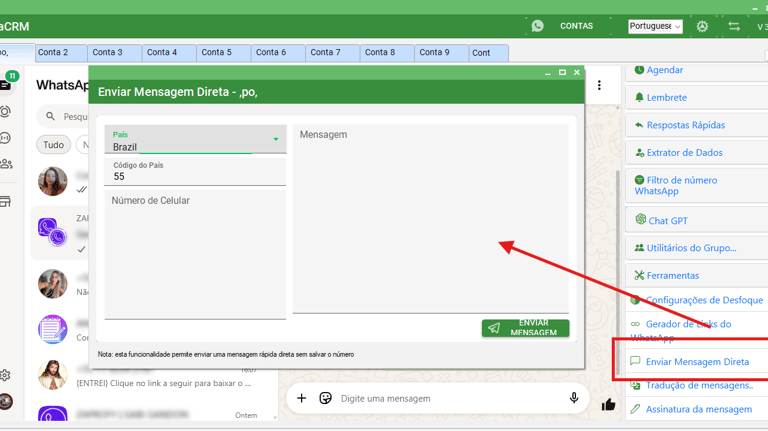Click the Número de Celular text area

pyautogui.click(x=195, y=255)
